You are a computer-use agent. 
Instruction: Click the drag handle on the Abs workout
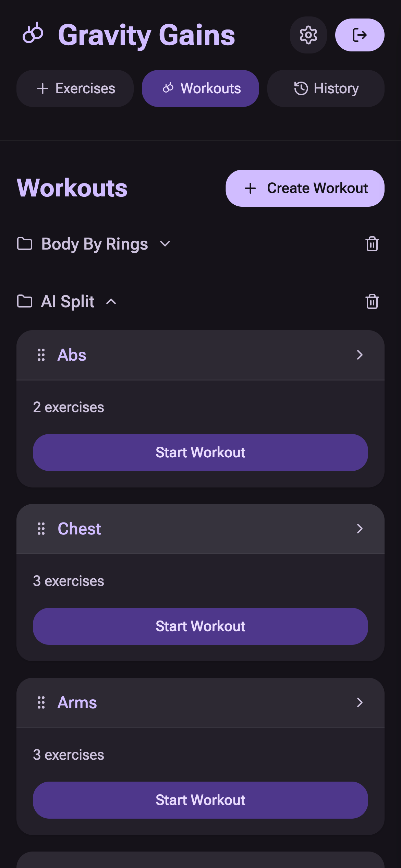click(41, 355)
